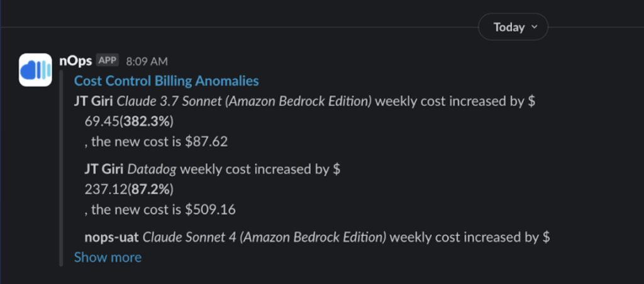The height and width of the screenshot is (284, 644).
Task: Click Claude Sonnet 4 Bedrock Edition text
Action: 264,237
